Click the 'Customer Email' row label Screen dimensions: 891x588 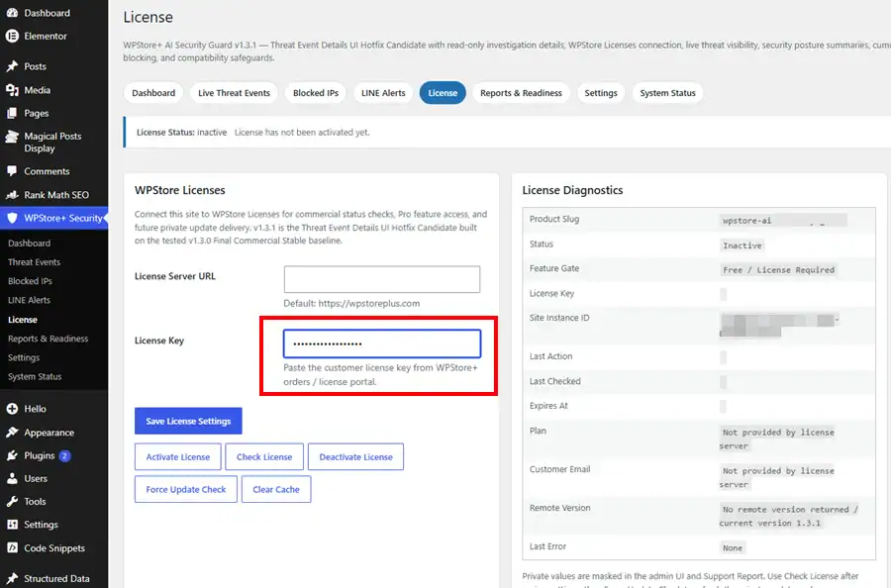point(559,469)
